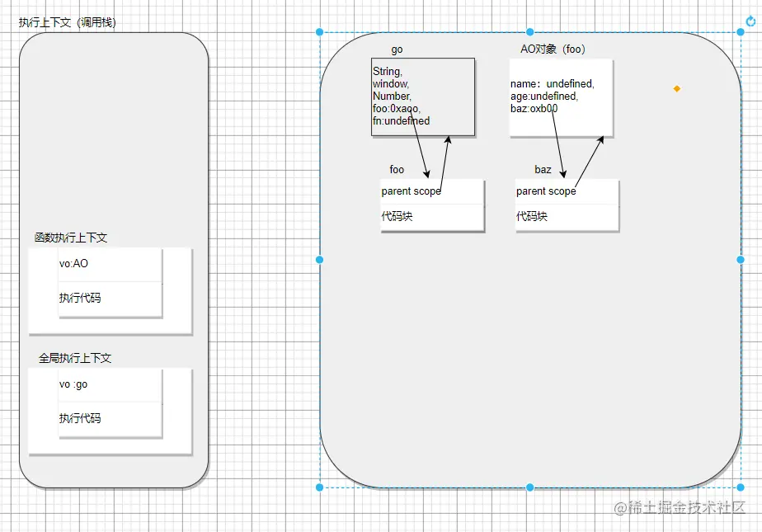Image resolution: width=762 pixels, height=532 pixels.
Task: Select the AO object box with name: undefined
Action: tap(561, 97)
